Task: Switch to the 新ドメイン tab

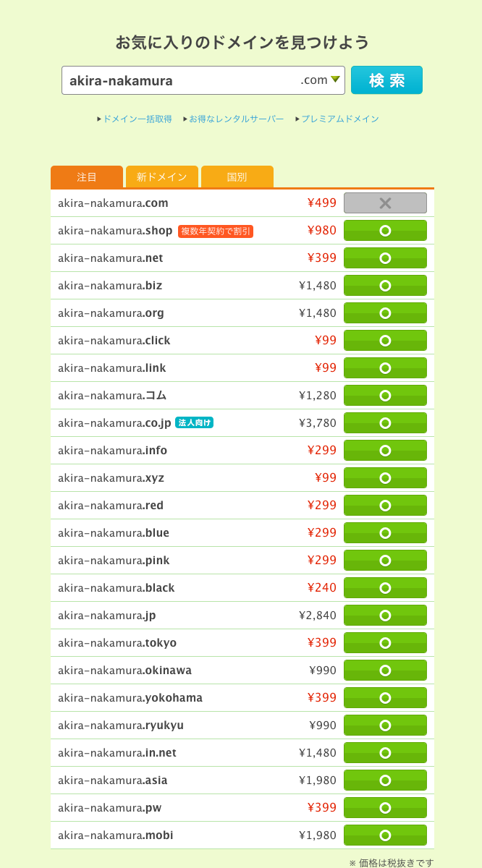Action: [x=162, y=177]
